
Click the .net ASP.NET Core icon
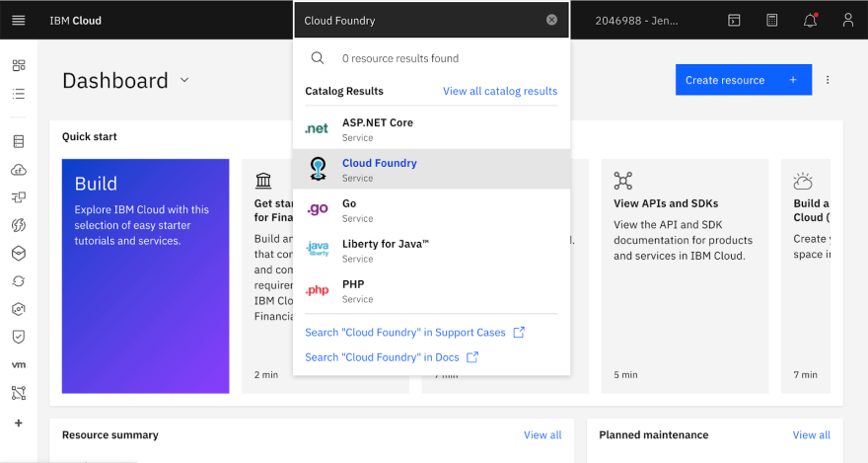(317, 129)
